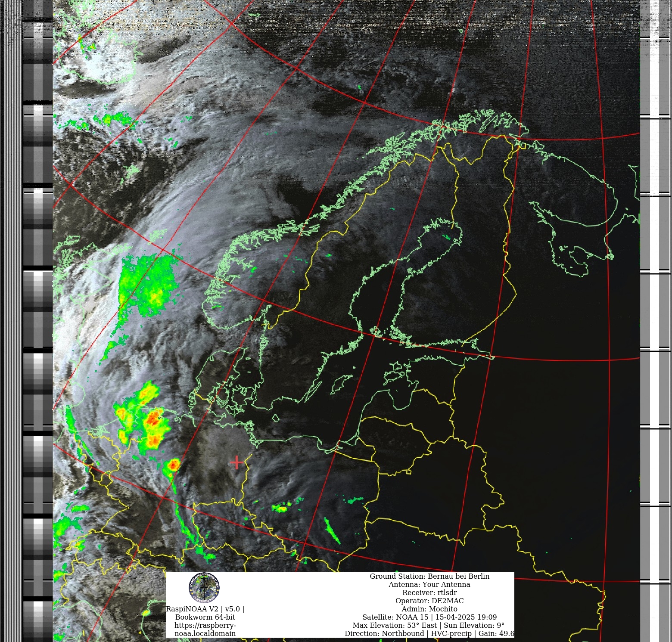
Task: Select the 'RaspiNOAA V2 | v5.0' text
Action: pos(205,609)
